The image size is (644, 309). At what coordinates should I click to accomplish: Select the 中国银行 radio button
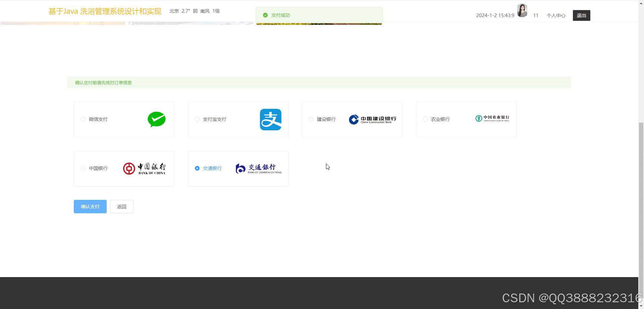(x=83, y=168)
